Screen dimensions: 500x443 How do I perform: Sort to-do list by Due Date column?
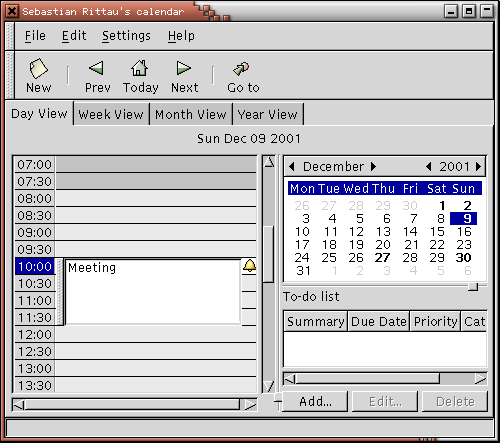379,321
